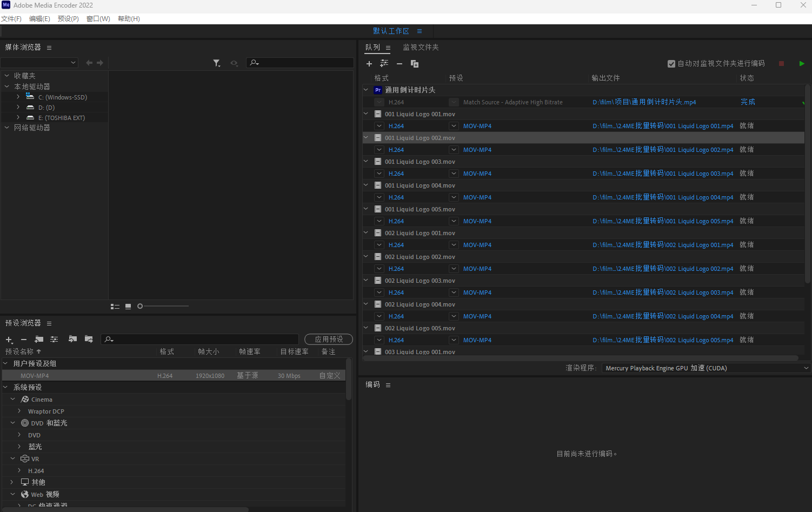Image resolution: width=812 pixels, height=512 pixels.
Task: Expand 收藏夹 favorites node
Action: click(x=7, y=76)
